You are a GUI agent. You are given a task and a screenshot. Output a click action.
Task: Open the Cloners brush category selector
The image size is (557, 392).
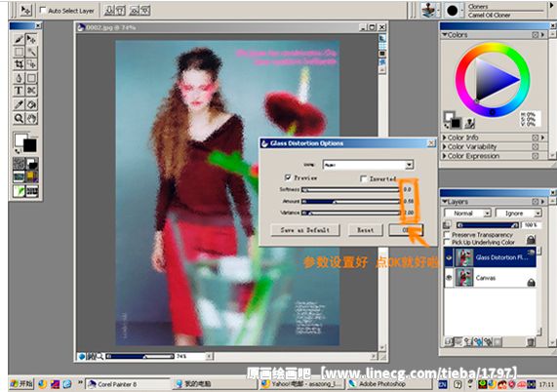click(430, 11)
